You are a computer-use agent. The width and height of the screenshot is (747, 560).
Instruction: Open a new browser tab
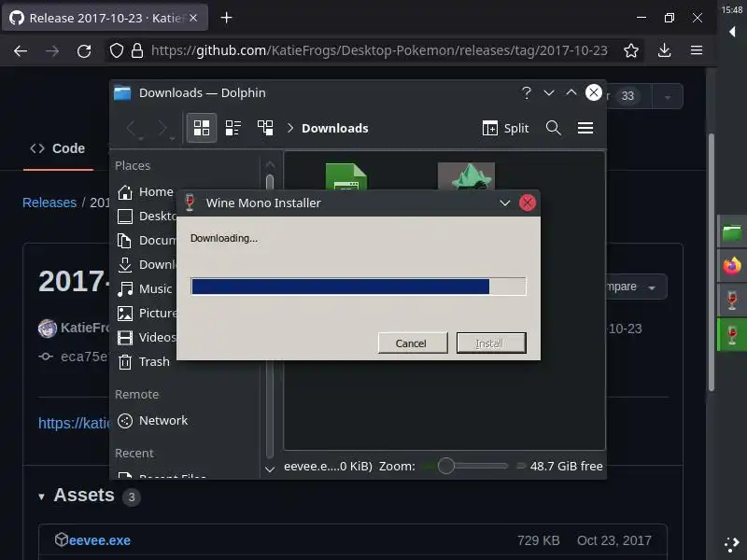click(226, 18)
